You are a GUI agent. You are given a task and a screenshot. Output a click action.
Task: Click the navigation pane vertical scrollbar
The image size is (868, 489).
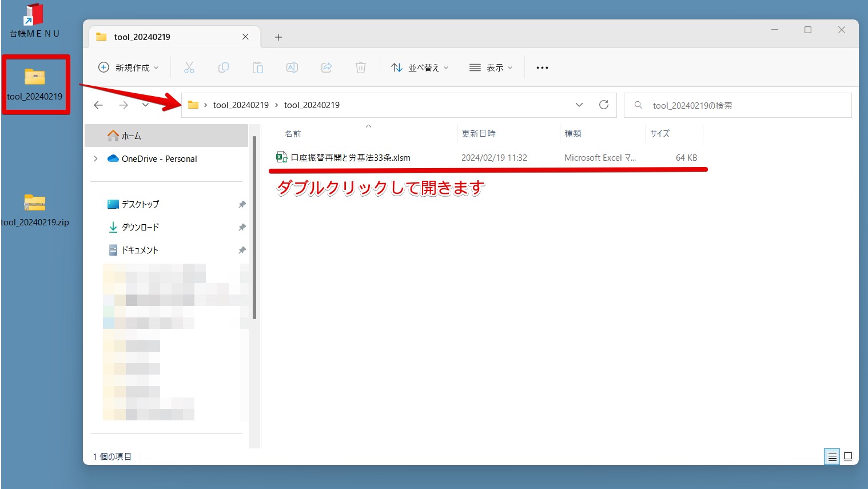tap(254, 227)
